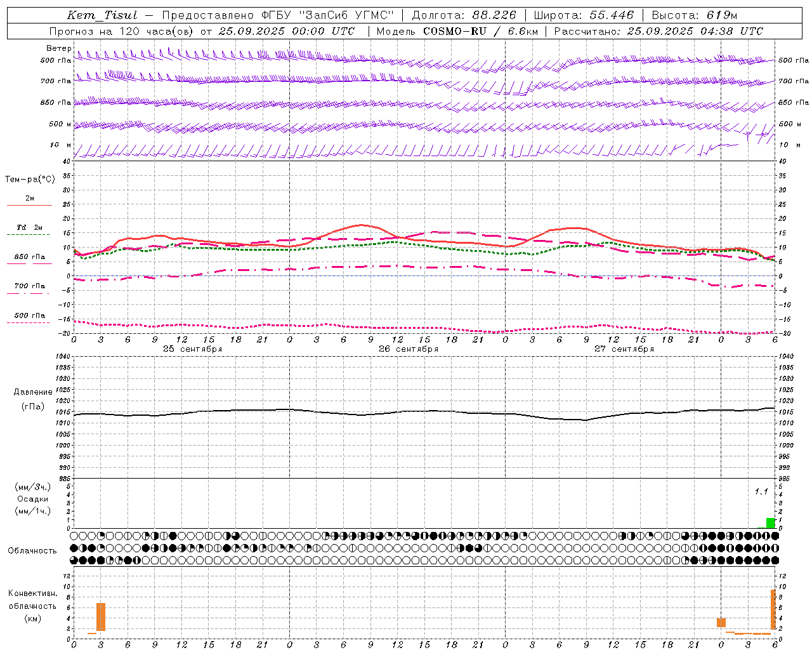Screen dimensions: 812x650
Task: Click the black pressure curve line
Action: (424, 411)
